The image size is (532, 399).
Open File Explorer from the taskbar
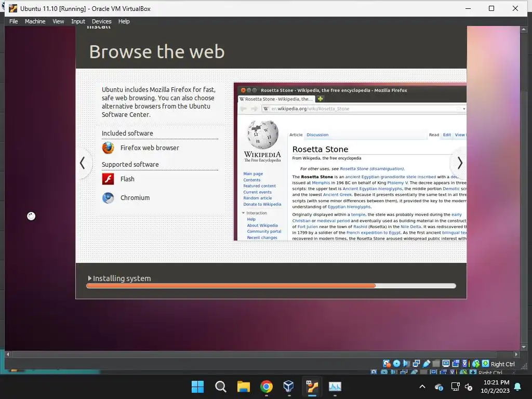pyautogui.click(x=244, y=387)
